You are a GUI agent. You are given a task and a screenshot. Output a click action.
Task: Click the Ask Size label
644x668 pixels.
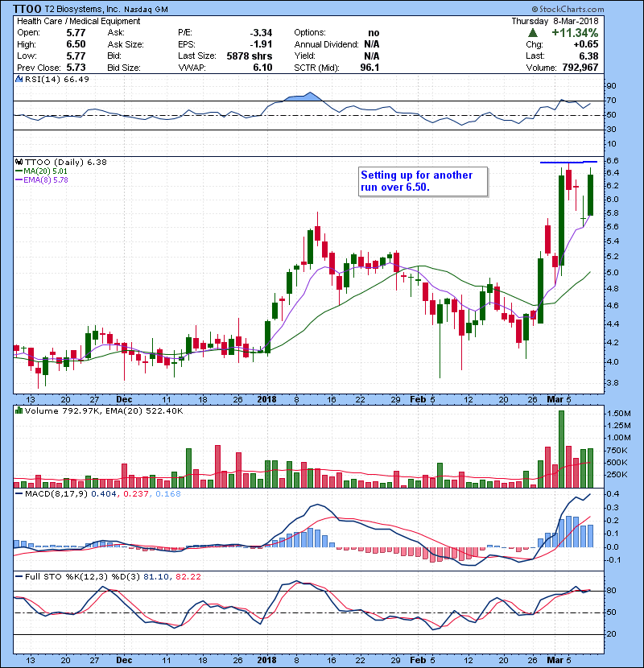click(126, 44)
